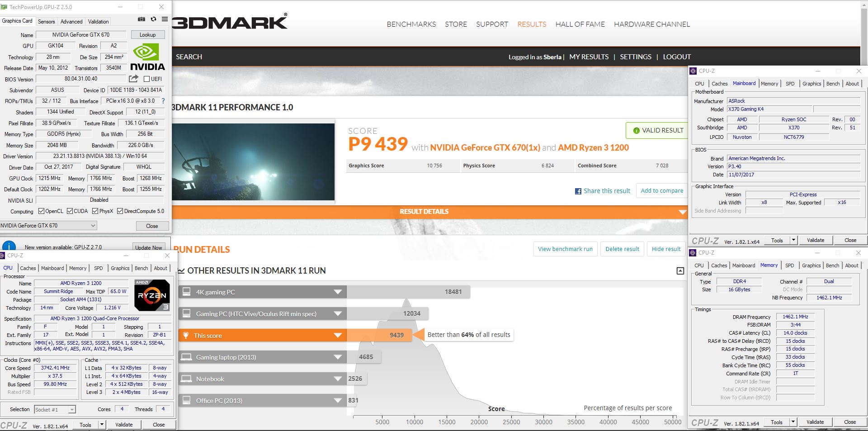The width and height of the screenshot is (868, 431).
Task: Click the Gaming laptop (2013) laptop icon
Action: (186, 357)
